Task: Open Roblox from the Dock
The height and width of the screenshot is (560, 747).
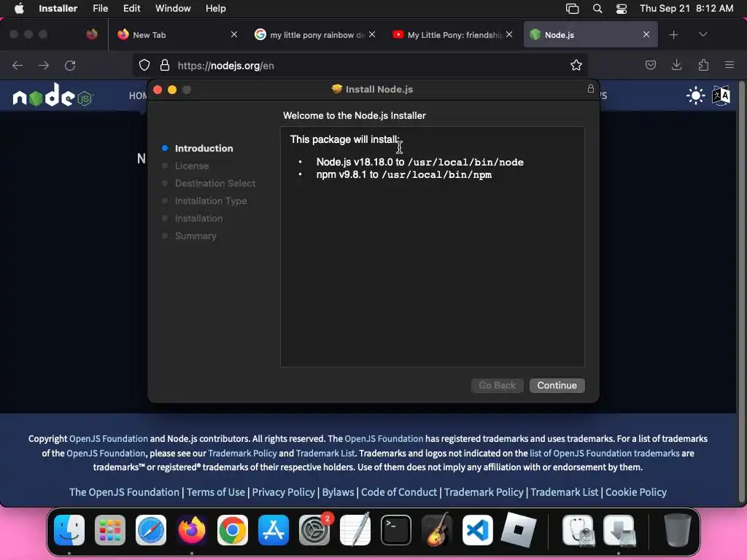Action: pyautogui.click(x=519, y=530)
